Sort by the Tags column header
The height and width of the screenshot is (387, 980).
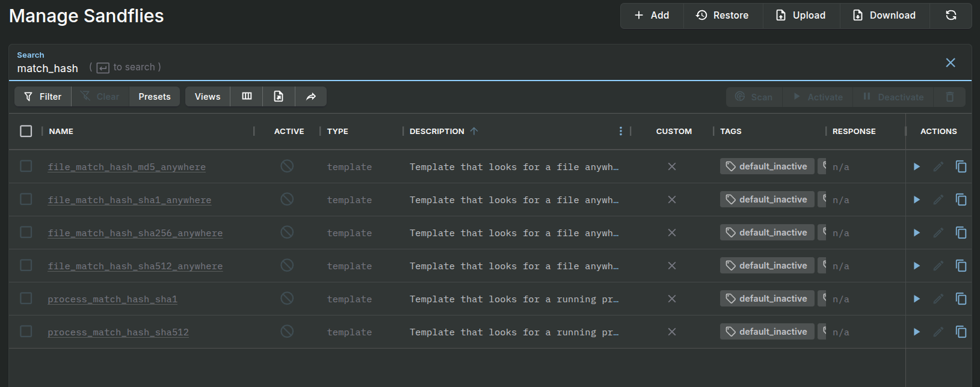[731, 131]
